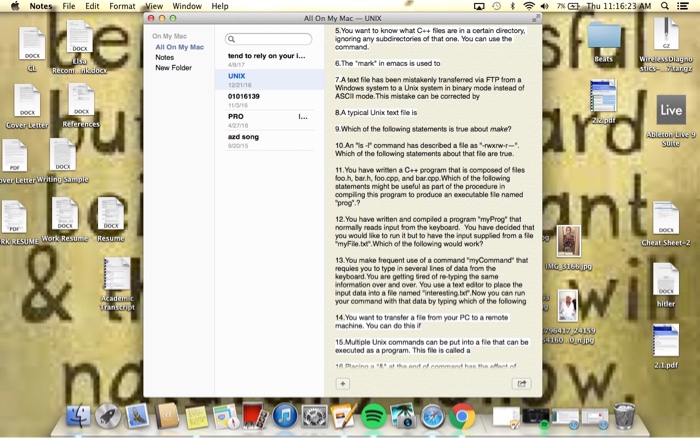This screenshot has width=700, height=438.
Task: Open System Preferences gear in the dock
Action: coord(314,416)
